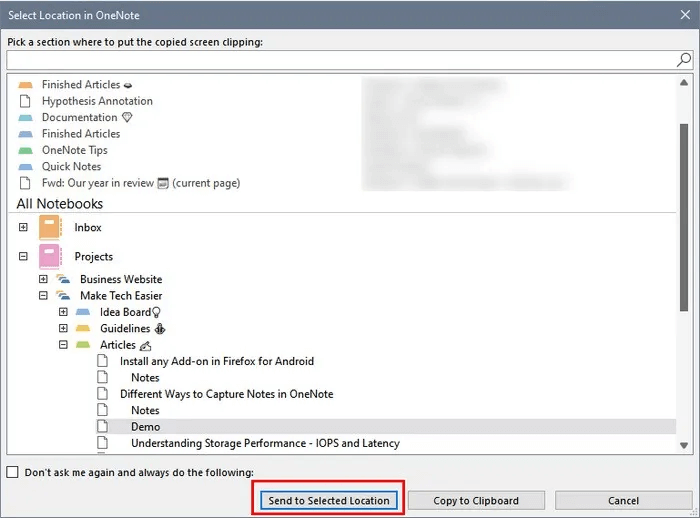Enable 'Don't ask me again' checkbox
The height and width of the screenshot is (518, 700).
click(x=12, y=472)
